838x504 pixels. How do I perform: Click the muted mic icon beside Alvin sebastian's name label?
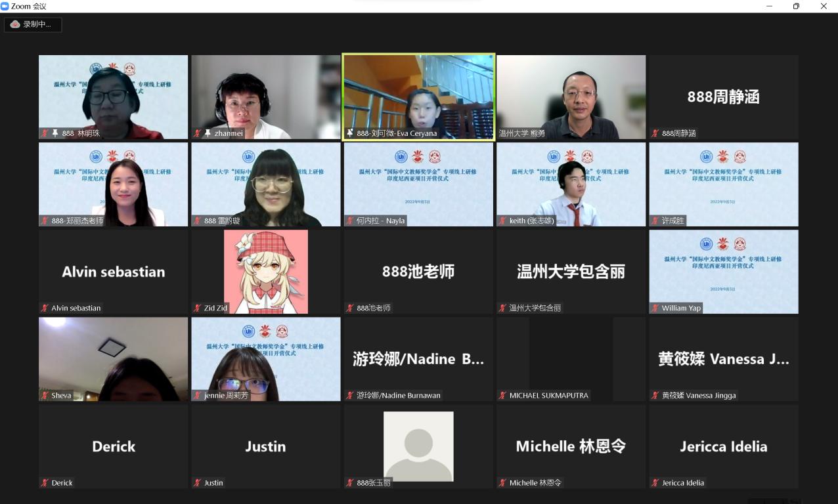[45, 308]
